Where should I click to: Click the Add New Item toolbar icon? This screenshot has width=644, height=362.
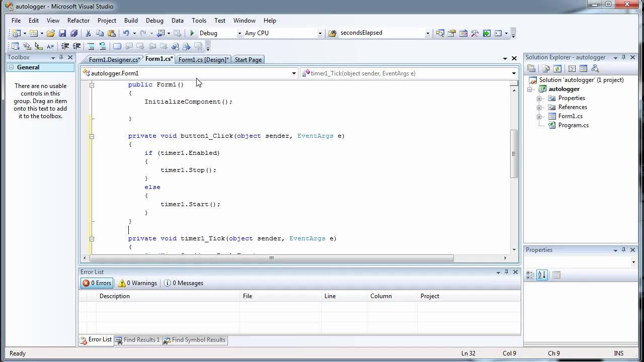point(33,33)
